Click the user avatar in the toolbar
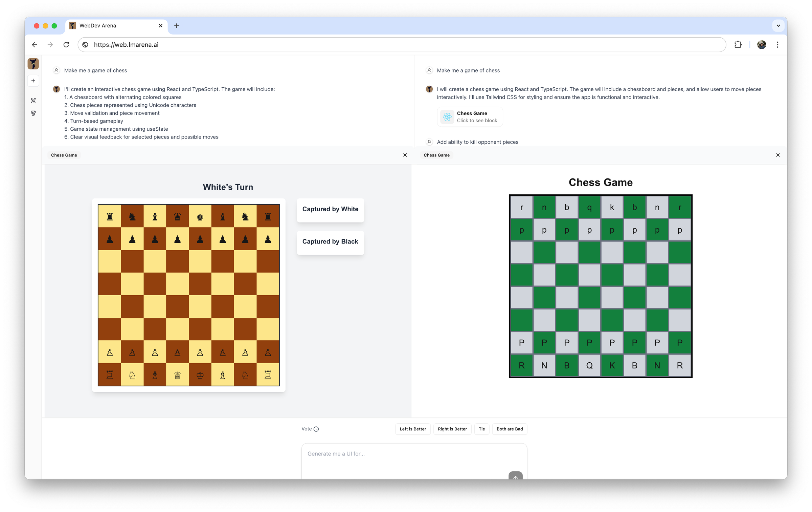 761,44
